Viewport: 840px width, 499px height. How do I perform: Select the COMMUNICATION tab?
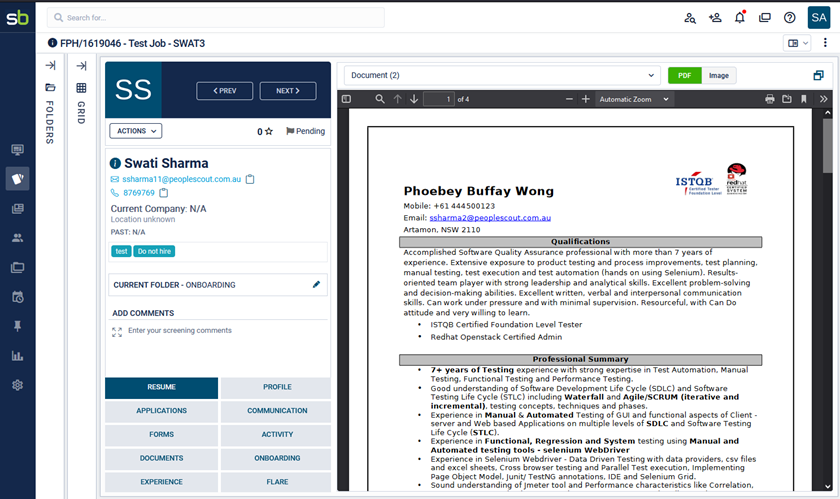(277, 411)
